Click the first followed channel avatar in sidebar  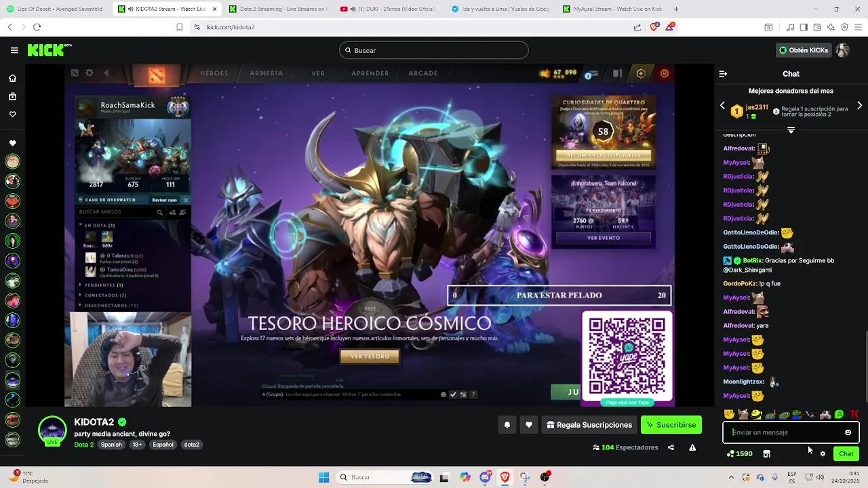(12, 161)
